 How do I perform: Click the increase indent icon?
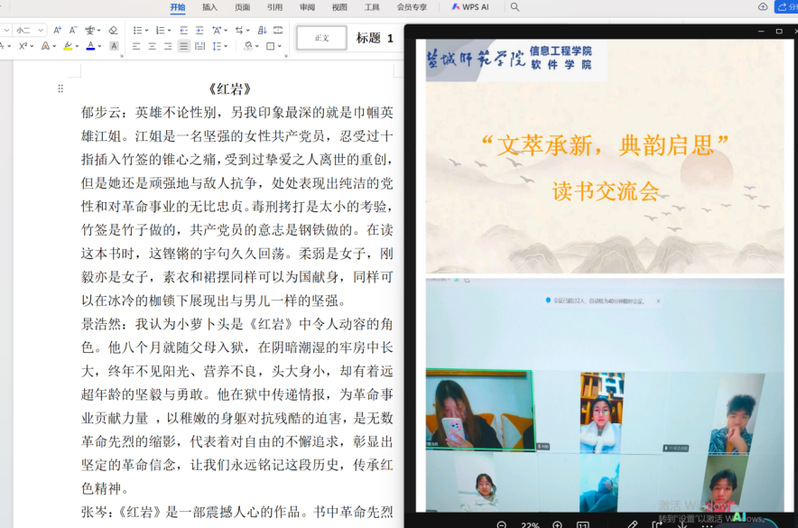point(199,30)
